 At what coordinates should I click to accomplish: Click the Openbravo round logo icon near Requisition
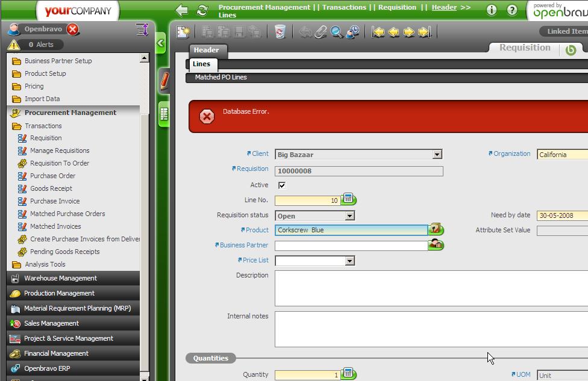tap(571, 50)
